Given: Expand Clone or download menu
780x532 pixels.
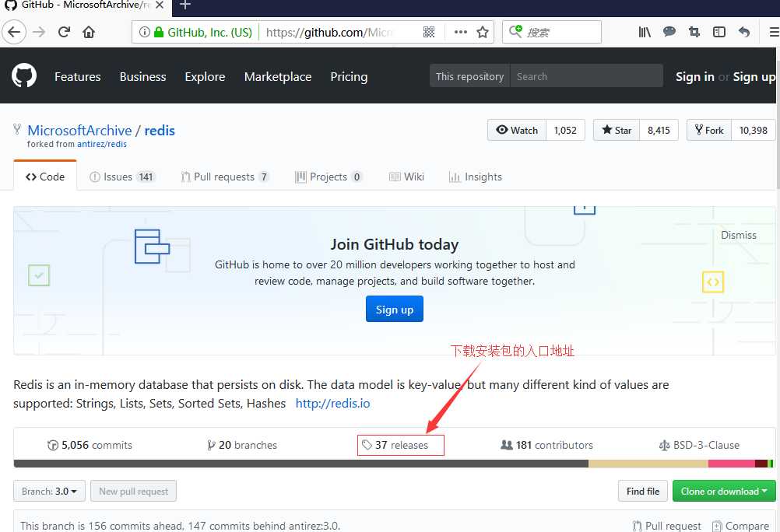Looking at the screenshot, I should [724, 492].
